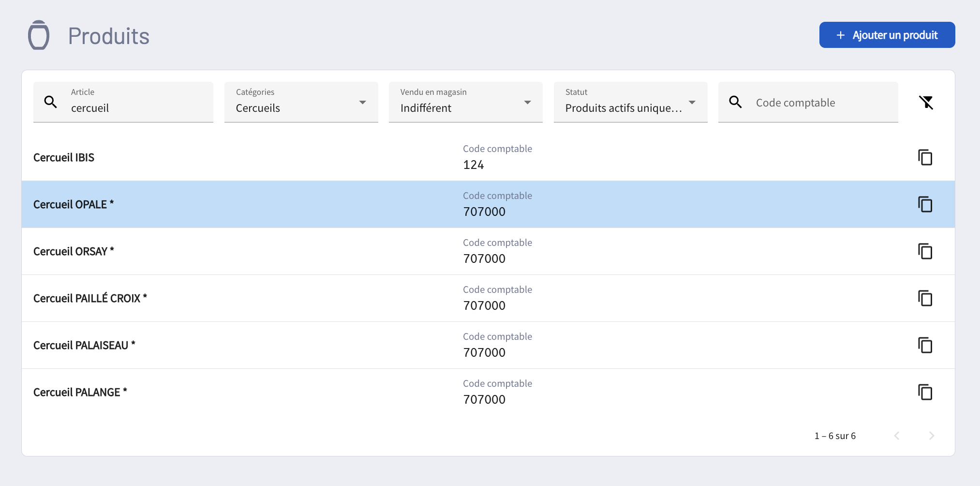Click code 707000 in the Cercueil OPALE row
The width and height of the screenshot is (980, 486).
pos(484,212)
